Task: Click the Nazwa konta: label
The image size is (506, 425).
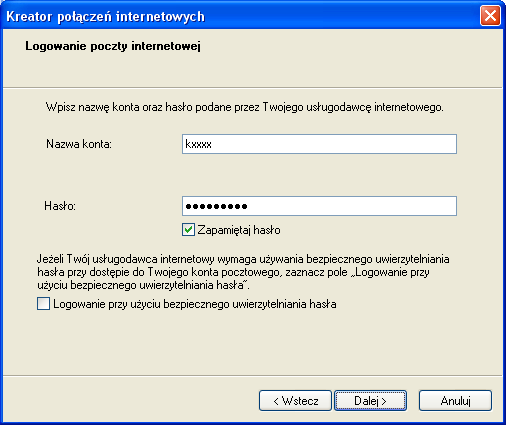Action: [x=79, y=144]
